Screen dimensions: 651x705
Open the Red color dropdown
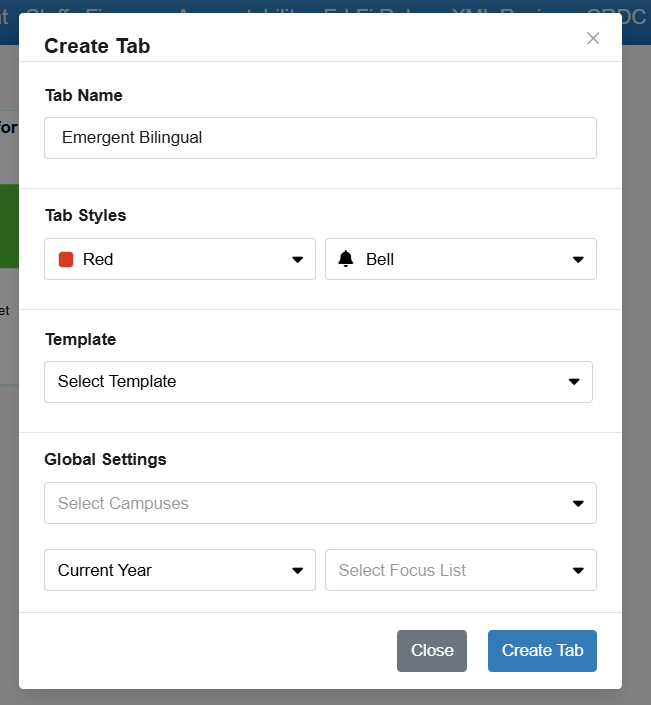(x=180, y=259)
